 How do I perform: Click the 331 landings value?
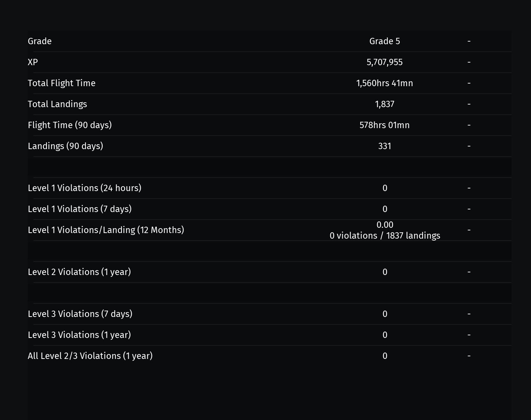pyautogui.click(x=385, y=146)
